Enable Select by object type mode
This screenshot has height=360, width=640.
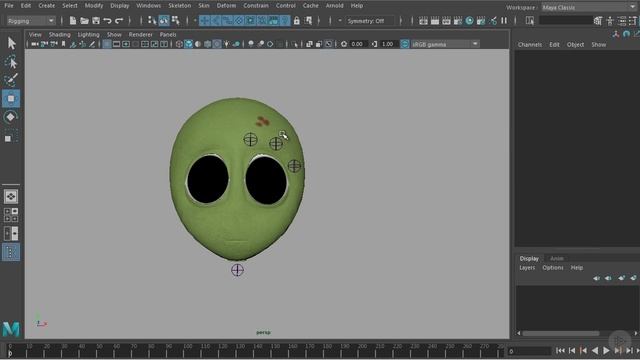(x=164, y=20)
